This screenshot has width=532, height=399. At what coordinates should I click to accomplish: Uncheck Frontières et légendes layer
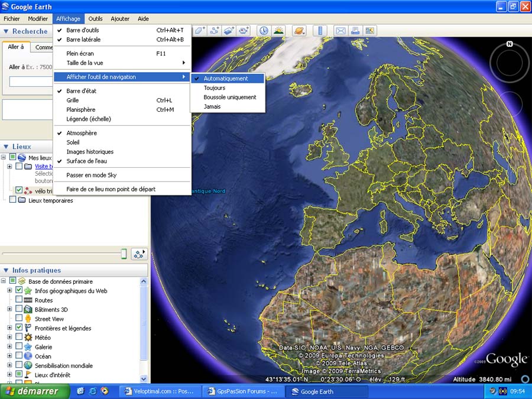[19, 328]
